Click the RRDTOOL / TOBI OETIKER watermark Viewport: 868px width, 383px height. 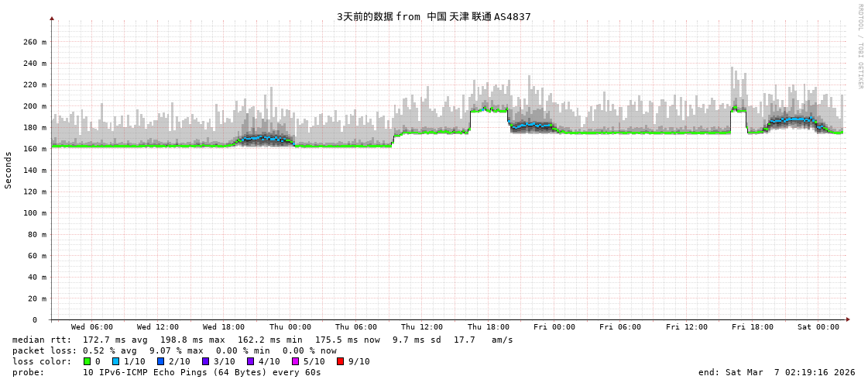(x=859, y=47)
